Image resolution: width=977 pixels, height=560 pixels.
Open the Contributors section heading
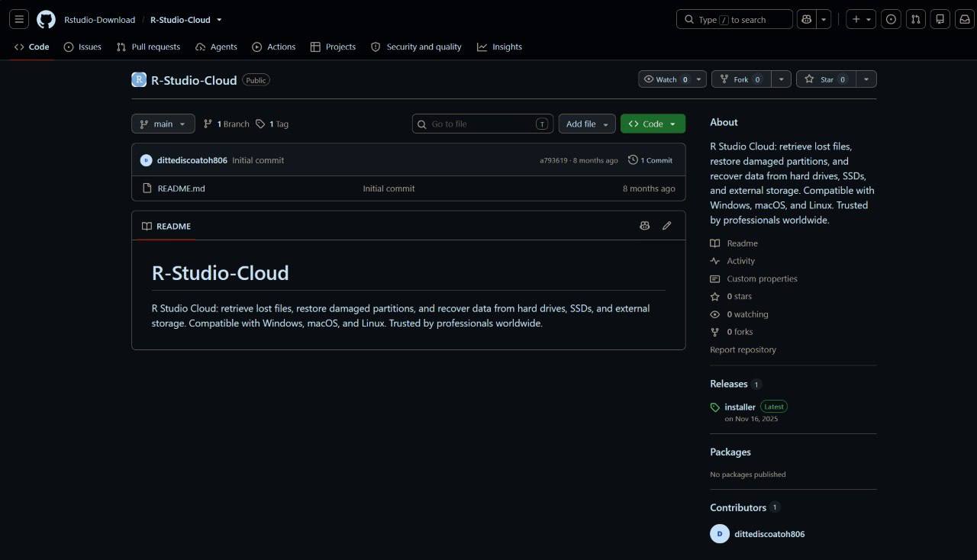[x=738, y=507]
